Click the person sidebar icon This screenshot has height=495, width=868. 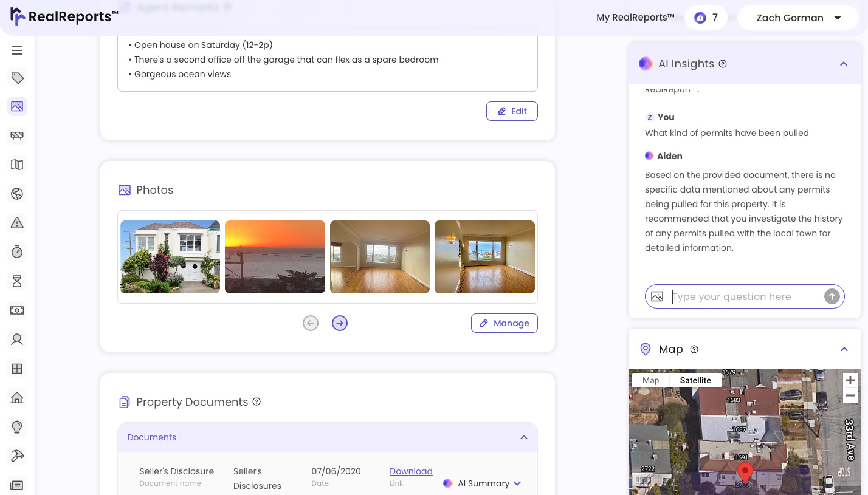(17, 340)
